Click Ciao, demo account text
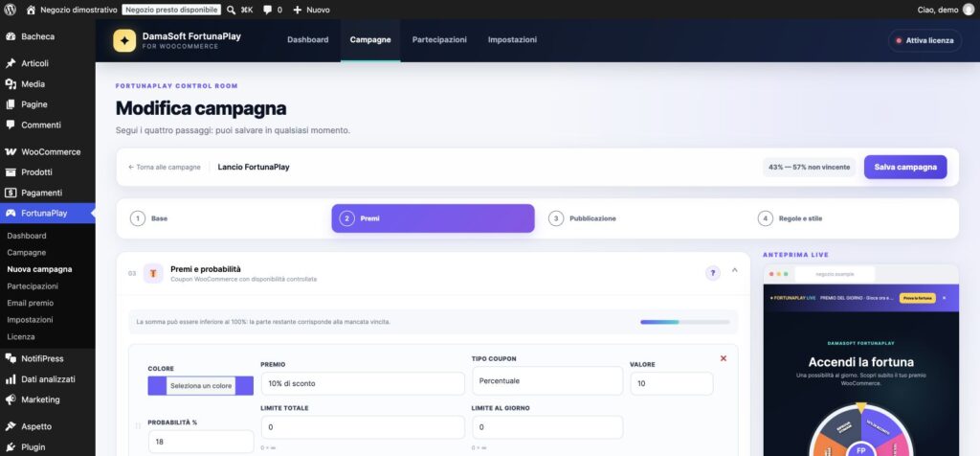 [938, 10]
